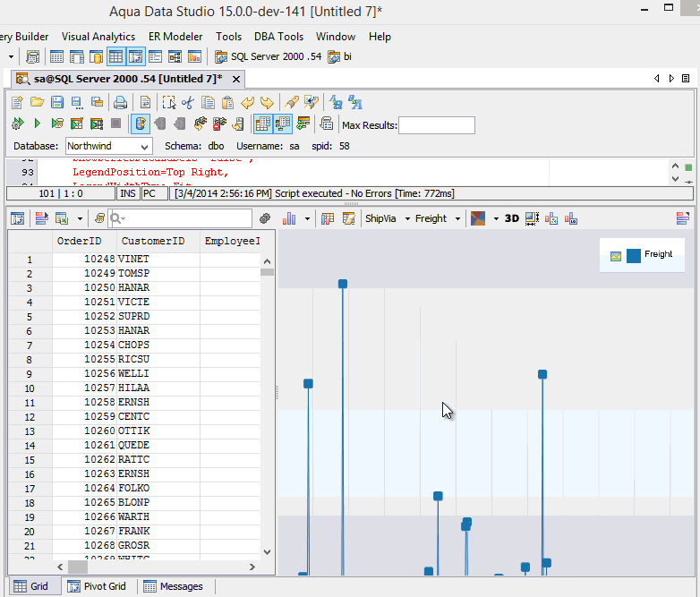
Task: Close the Untitled 7 query tab
Action: (x=236, y=79)
